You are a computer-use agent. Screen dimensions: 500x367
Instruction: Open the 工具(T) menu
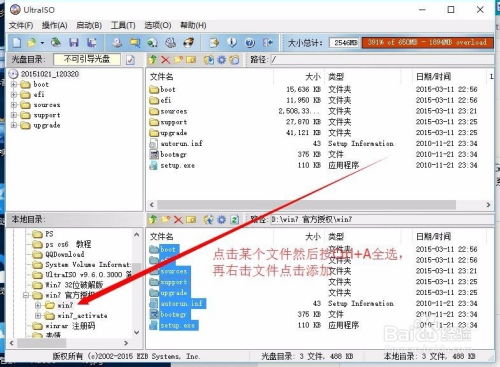click(x=123, y=25)
